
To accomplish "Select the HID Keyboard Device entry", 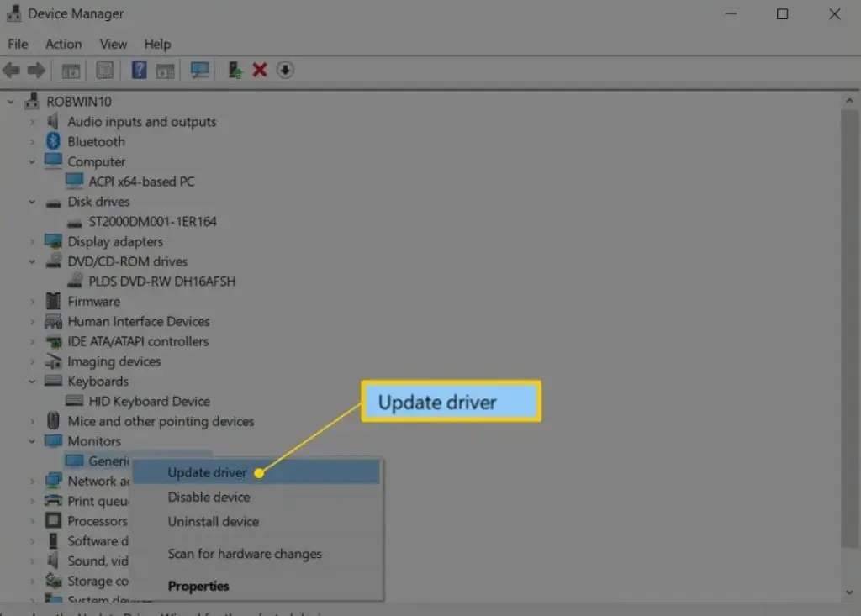I will click(149, 401).
